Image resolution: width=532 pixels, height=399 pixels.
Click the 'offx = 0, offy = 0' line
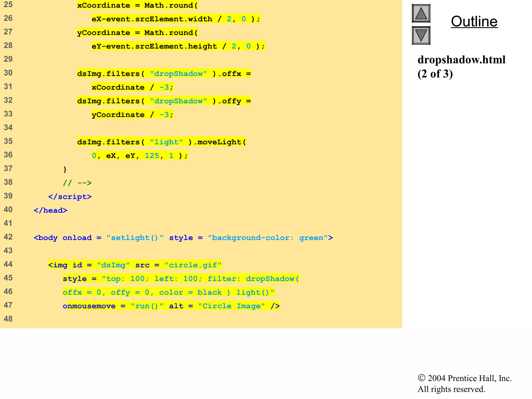pyautogui.click(x=169, y=292)
